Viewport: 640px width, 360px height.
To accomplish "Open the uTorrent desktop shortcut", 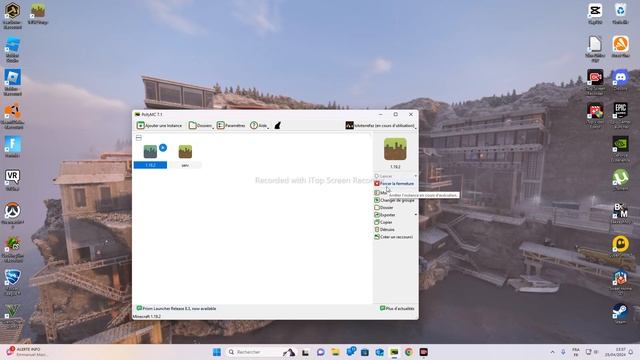I will point(620,180).
